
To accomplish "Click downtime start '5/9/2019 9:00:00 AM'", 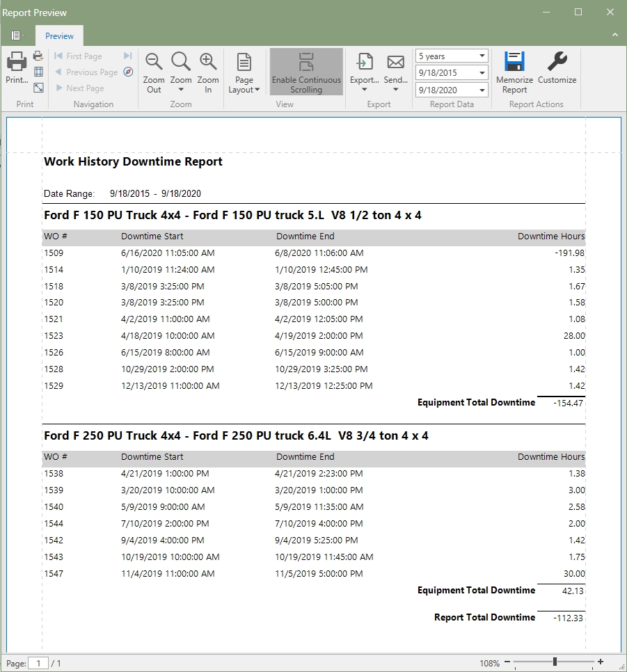I will (163, 507).
